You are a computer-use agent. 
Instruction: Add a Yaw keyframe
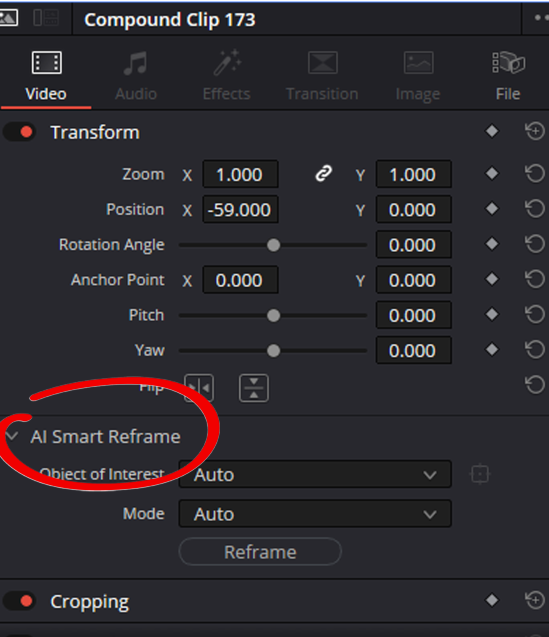click(492, 349)
